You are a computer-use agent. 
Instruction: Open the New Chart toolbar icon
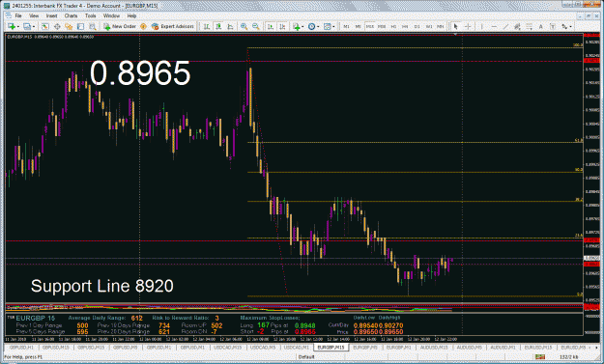12,26
